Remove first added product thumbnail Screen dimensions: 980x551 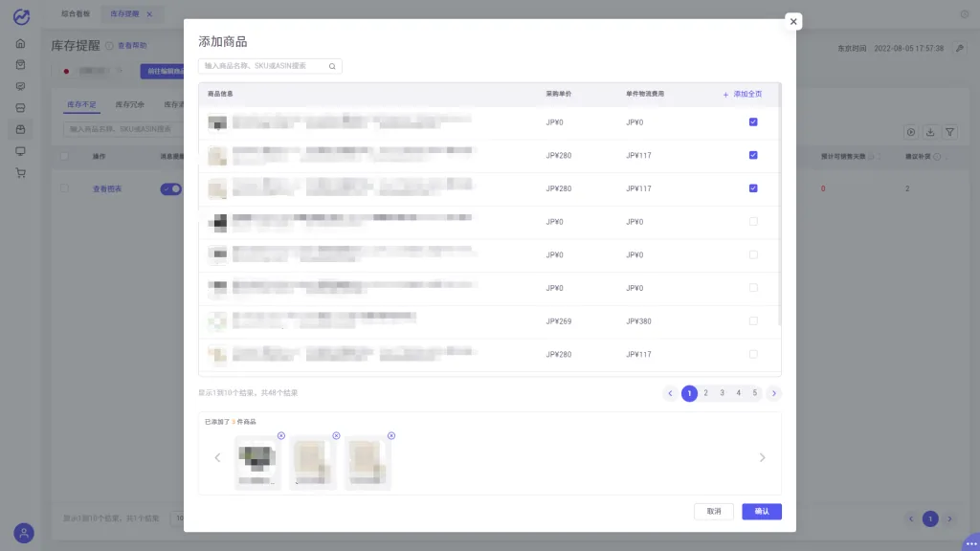click(281, 436)
